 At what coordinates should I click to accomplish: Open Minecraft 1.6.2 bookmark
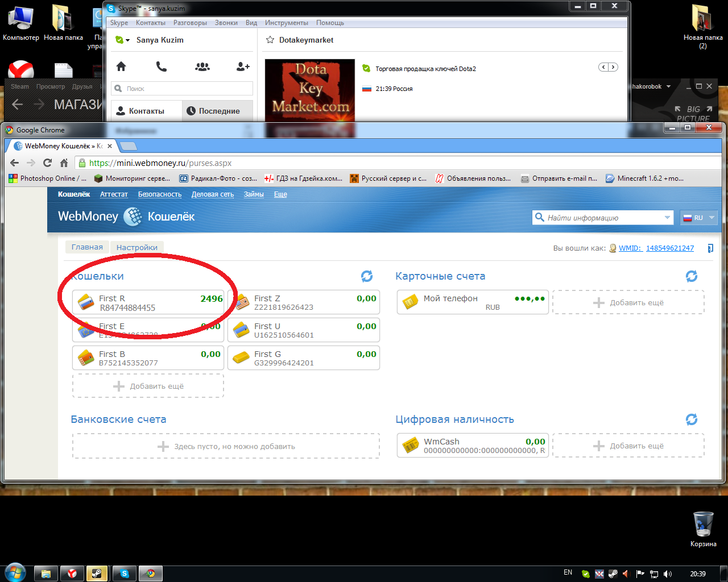point(645,178)
